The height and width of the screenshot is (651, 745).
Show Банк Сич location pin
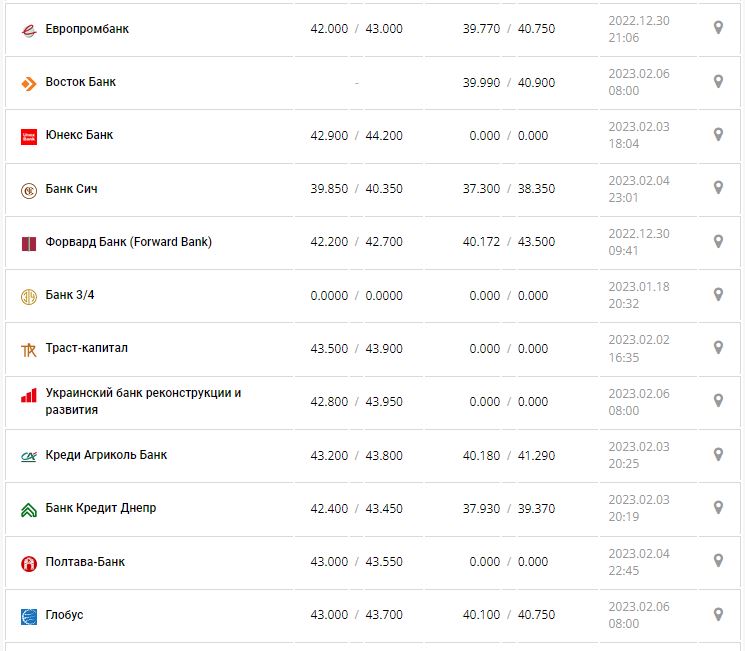point(717,187)
